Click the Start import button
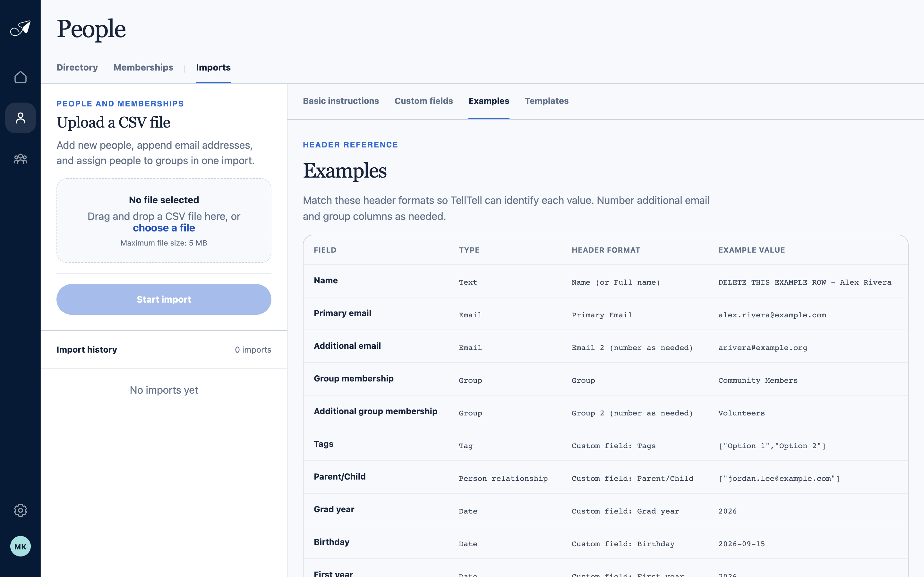This screenshot has height=577, width=924. tap(164, 300)
